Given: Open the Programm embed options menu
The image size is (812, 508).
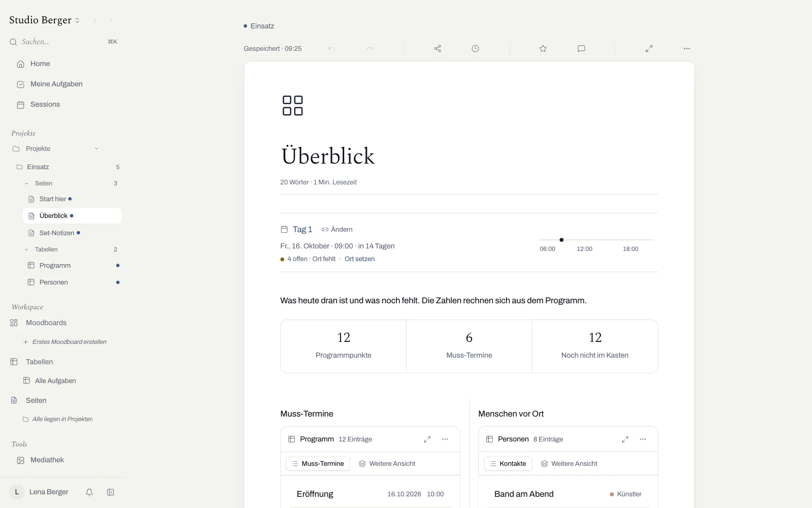Looking at the screenshot, I should pos(445,439).
